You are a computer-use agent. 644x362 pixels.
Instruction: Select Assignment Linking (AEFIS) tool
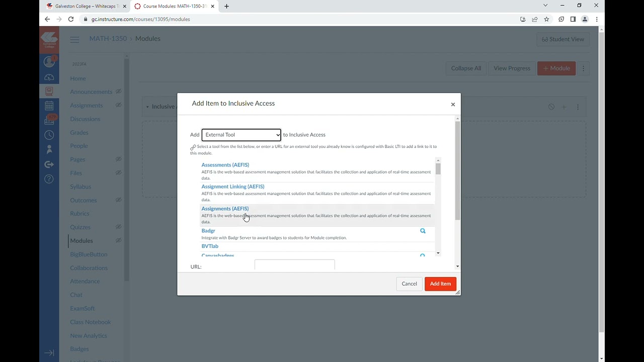click(x=232, y=187)
